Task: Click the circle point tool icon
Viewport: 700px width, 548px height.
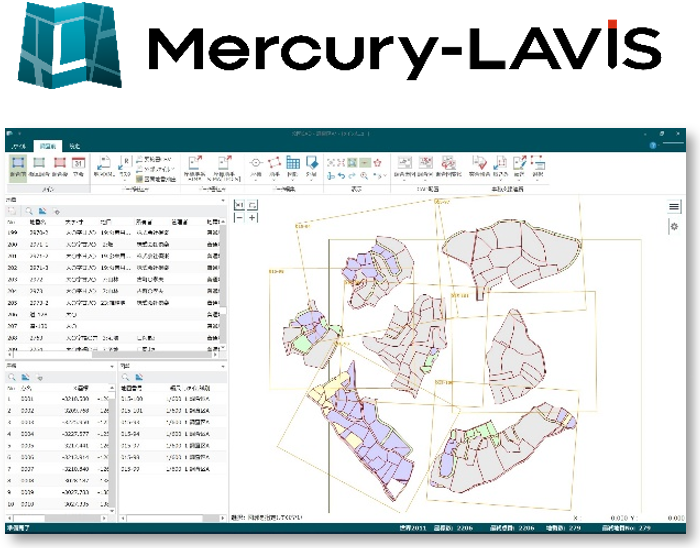Action: pyautogui.click(x=255, y=162)
